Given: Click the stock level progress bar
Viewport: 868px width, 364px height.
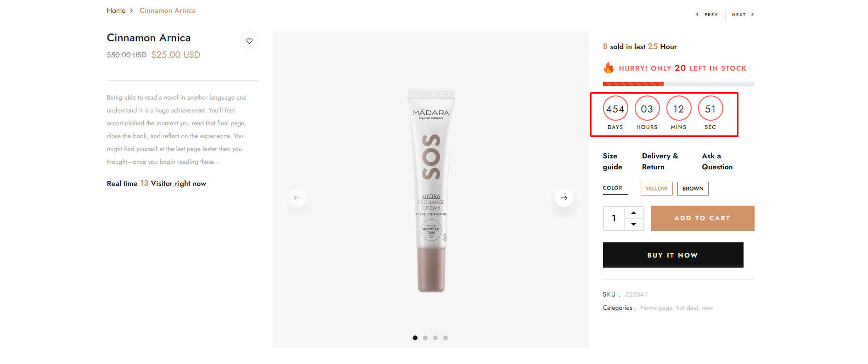Looking at the screenshot, I should [679, 84].
